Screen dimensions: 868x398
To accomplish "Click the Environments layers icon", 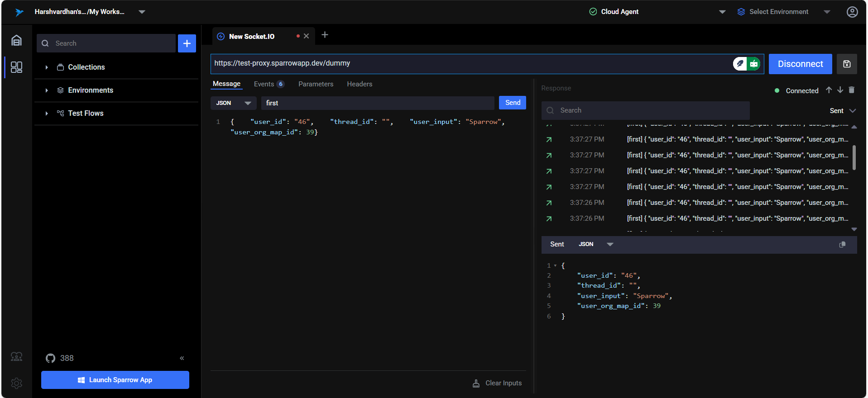I will [x=60, y=90].
